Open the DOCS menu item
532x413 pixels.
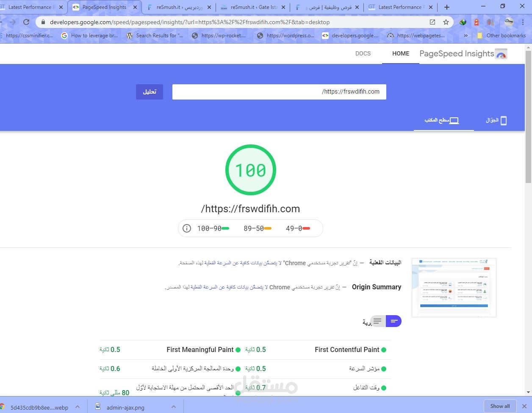(x=363, y=53)
